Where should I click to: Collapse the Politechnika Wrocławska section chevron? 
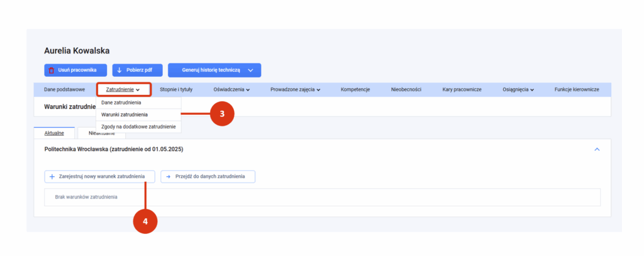pyautogui.click(x=597, y=150)
